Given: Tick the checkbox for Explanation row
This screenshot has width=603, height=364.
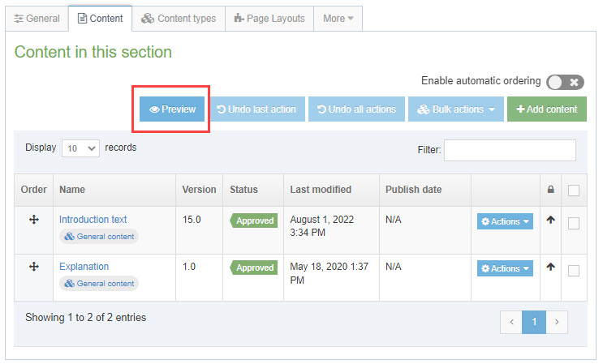Looking at the screenshot, I should tap(574, 271).
